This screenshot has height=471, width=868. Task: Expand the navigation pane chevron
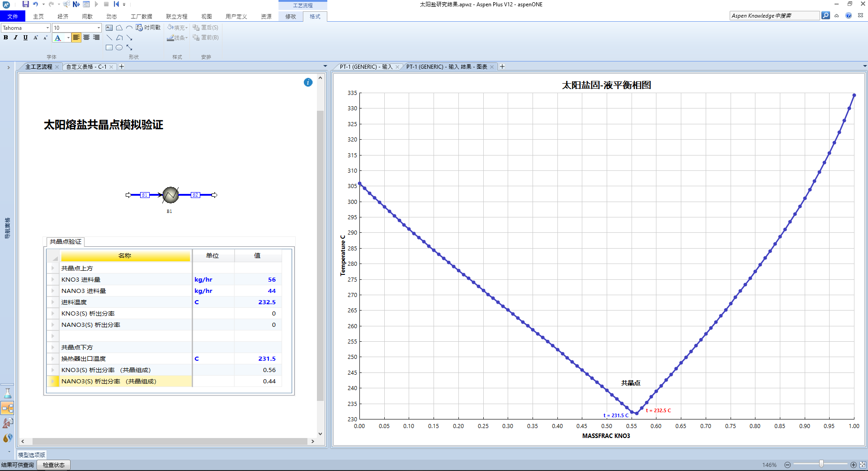pos(8,67)
